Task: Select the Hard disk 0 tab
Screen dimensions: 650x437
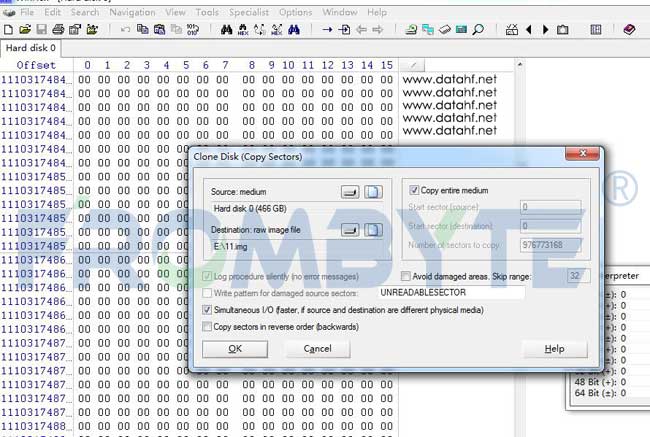Action: [31, 48]
